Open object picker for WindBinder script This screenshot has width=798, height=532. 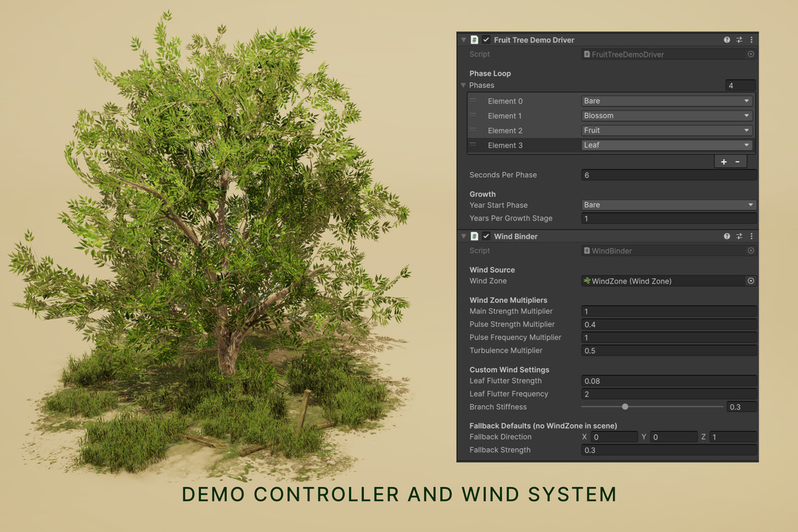click(751, 251)
